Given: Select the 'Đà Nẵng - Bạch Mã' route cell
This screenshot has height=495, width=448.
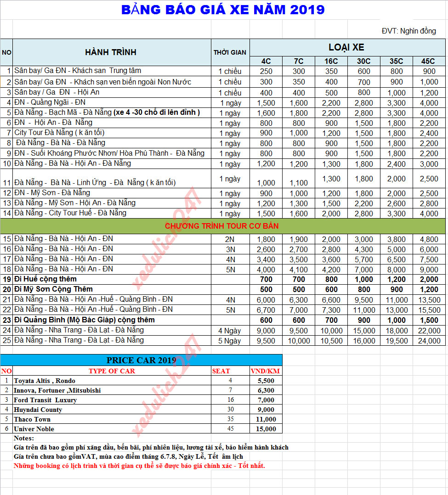Looking at the screenshot, I should coord(107,112).
